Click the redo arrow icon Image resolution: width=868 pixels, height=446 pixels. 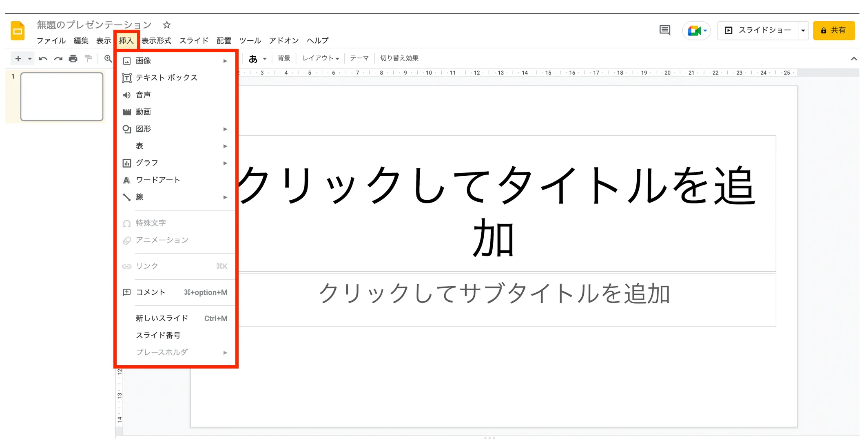pos(58,59)
